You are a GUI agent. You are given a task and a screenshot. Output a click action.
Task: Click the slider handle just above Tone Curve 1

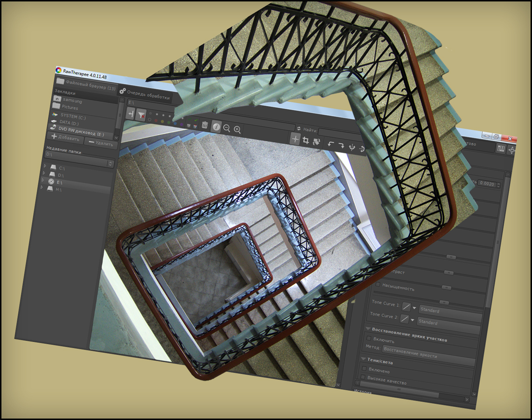point(444,302)
